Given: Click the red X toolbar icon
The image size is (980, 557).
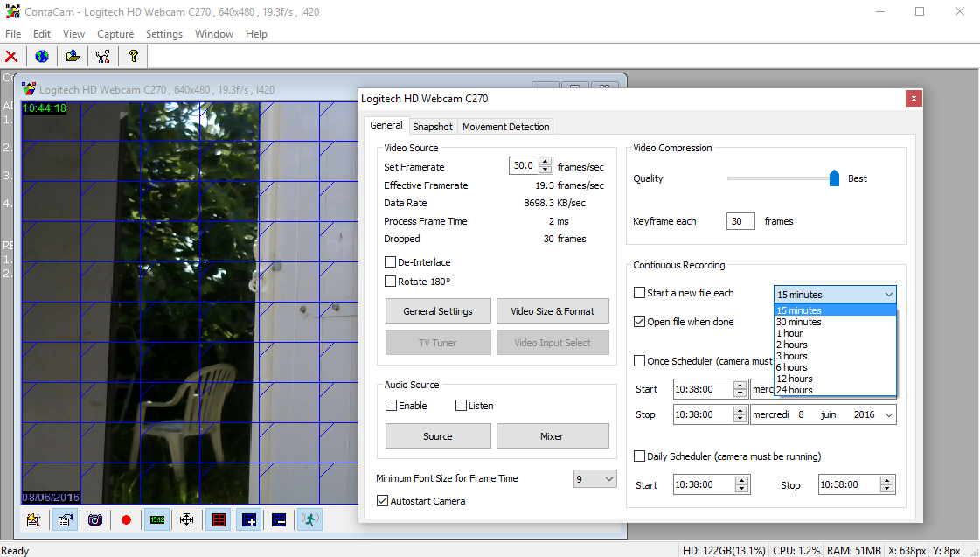Looking at the screenshot, I should pos(11,56).
